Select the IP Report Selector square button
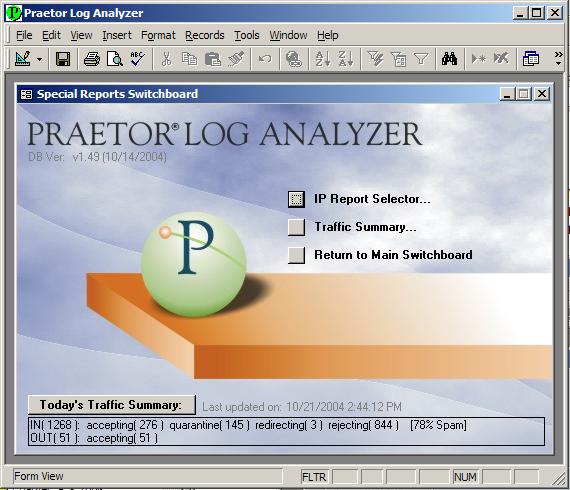570x490 pixels. tap(296, 199)
